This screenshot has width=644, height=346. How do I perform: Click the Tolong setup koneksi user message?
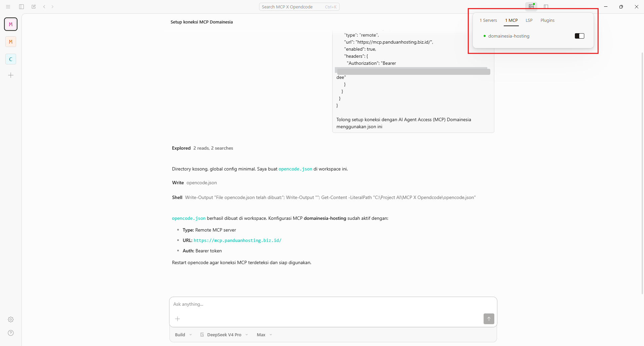[404, 123]
